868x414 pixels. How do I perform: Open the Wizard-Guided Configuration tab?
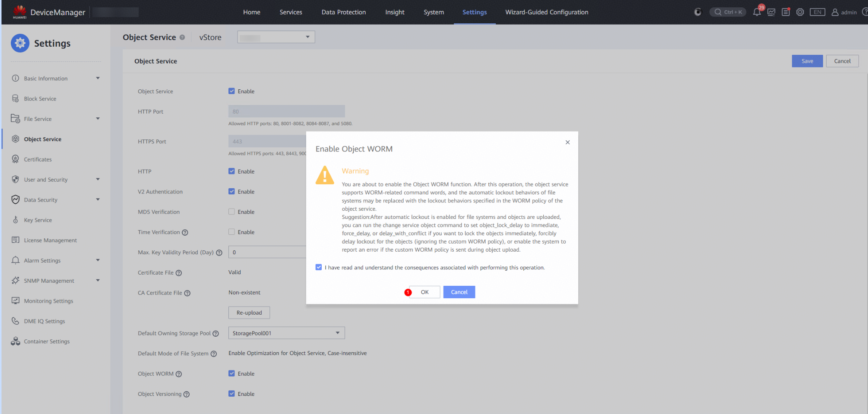pos(547,12)
